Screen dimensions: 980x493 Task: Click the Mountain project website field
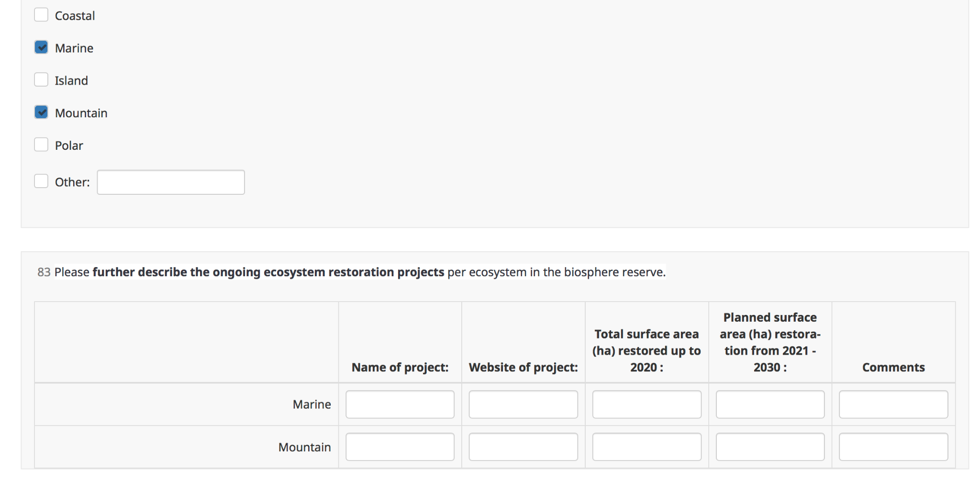(x=523, y=447)
